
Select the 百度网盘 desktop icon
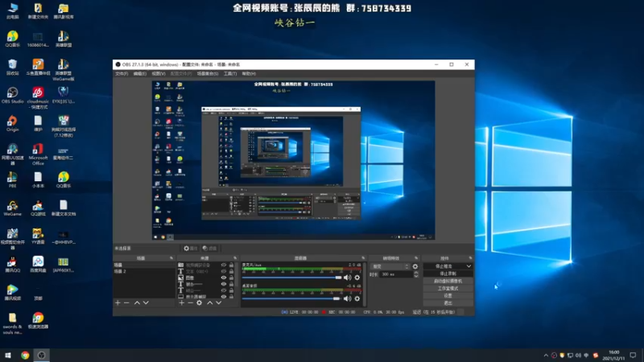38,265
